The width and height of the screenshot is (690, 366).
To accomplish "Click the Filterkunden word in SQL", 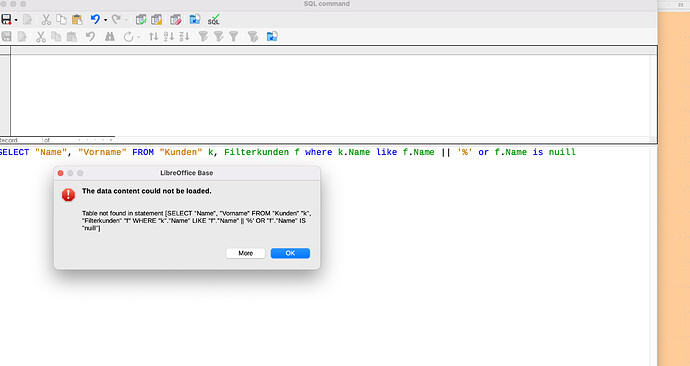I will coord(257,152).
